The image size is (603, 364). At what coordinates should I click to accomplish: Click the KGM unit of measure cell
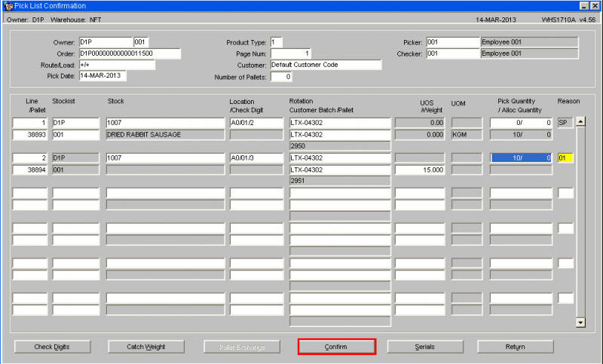(x=467, y=135)
